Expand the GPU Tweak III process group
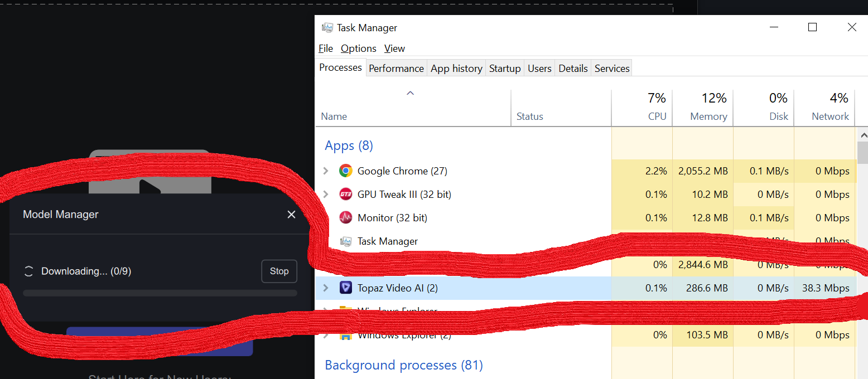Viewport: 868px width, 379px height. click(326, 195)
